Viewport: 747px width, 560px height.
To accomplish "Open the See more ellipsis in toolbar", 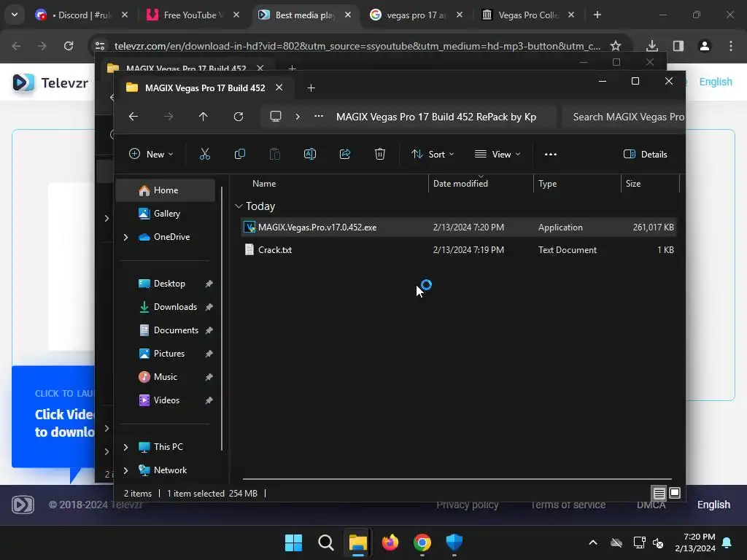I will click(551, 155).
